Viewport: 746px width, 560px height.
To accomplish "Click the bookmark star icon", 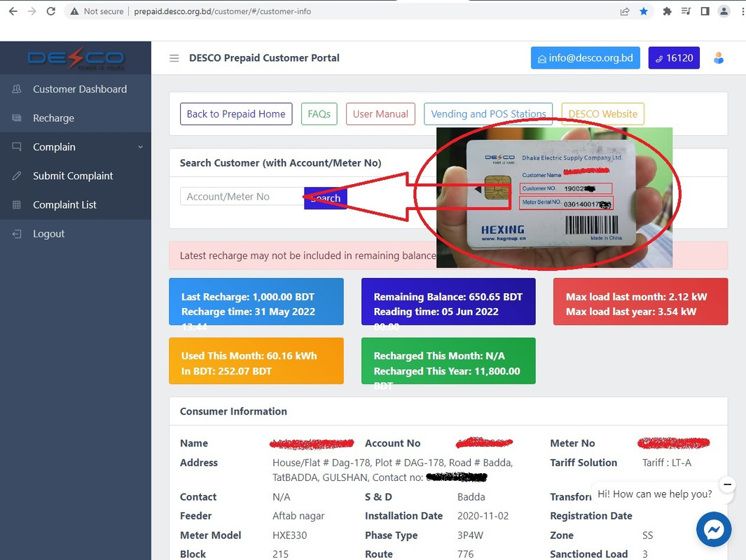I will tap(644, 11).
